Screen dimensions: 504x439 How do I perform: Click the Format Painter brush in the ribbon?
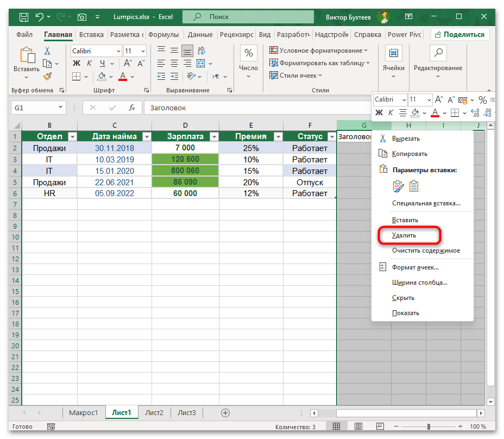click(x=47, y=77)
